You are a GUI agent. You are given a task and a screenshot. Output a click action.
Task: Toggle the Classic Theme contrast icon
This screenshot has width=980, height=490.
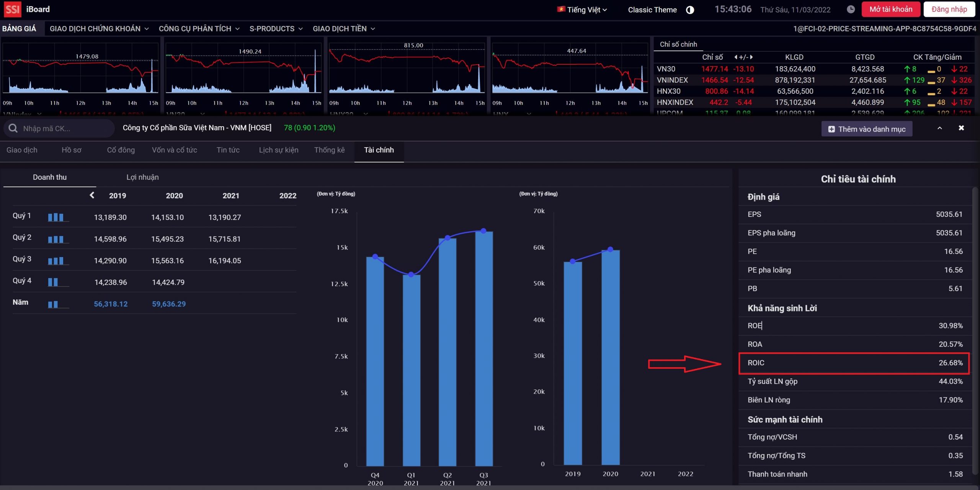coord(690,10)
